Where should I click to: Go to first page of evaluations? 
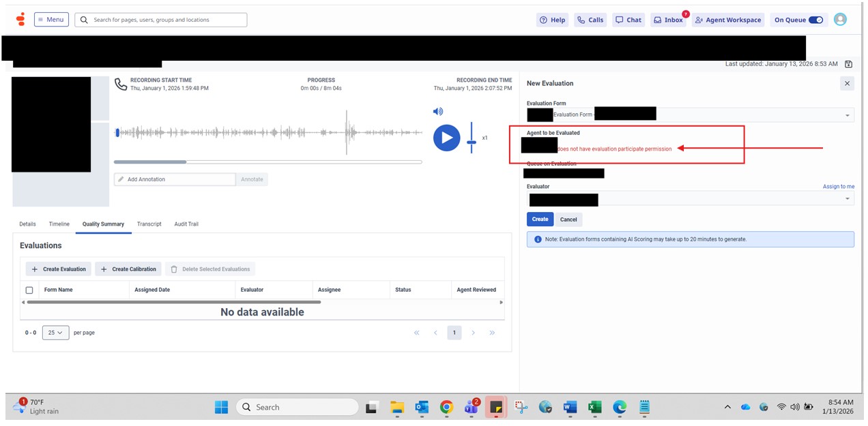[x=416, y=333]
